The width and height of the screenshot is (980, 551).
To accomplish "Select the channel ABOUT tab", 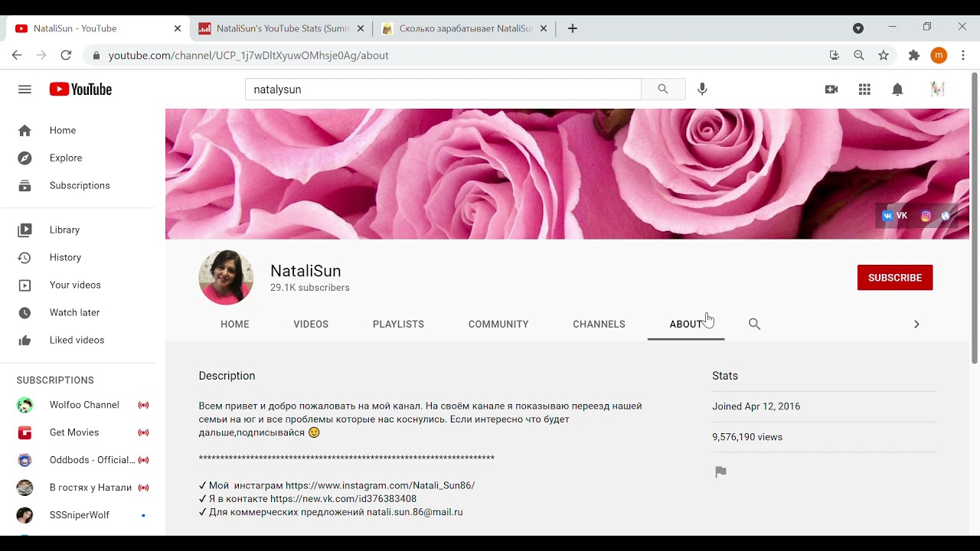I will (686, 324).
